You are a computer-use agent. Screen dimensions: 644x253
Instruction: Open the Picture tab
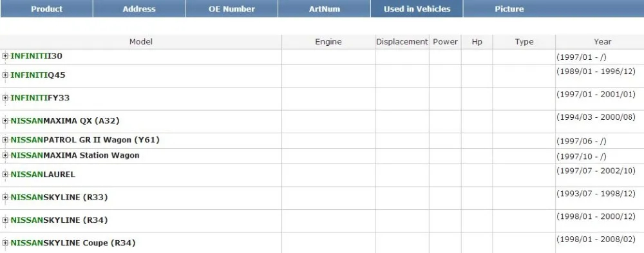(x=509, y=8)
